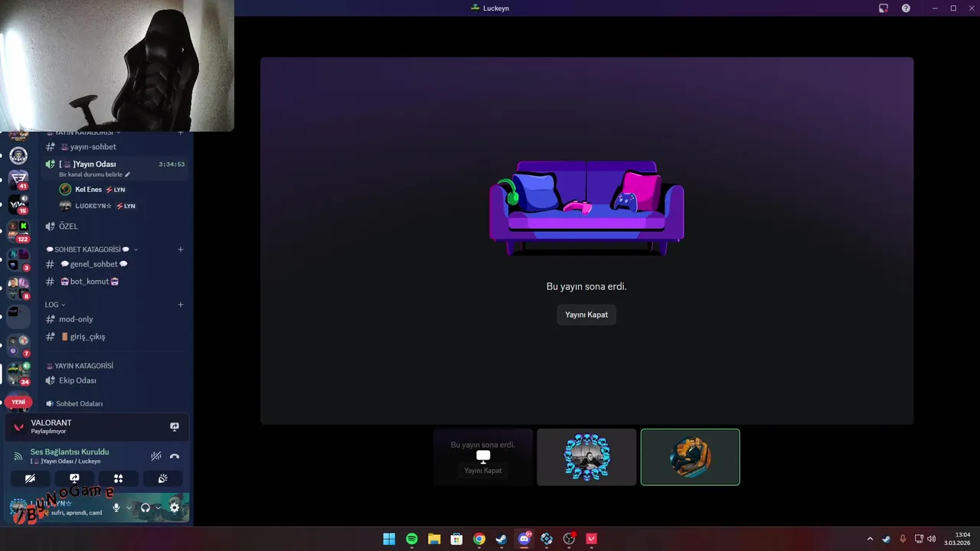
Task: Click the Discord taskbar icon
Action: tap(524, 539)
